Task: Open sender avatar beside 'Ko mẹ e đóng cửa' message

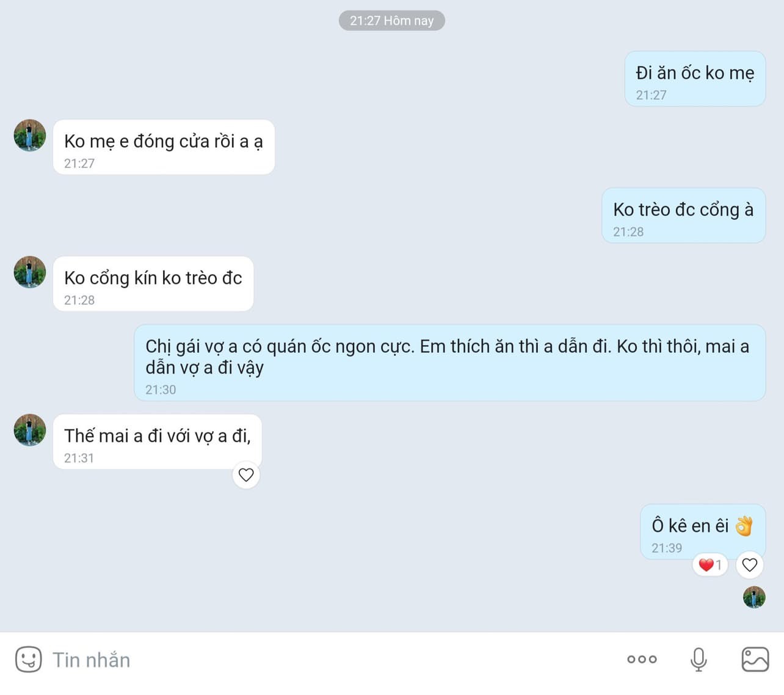Action: tap(30, 136)
